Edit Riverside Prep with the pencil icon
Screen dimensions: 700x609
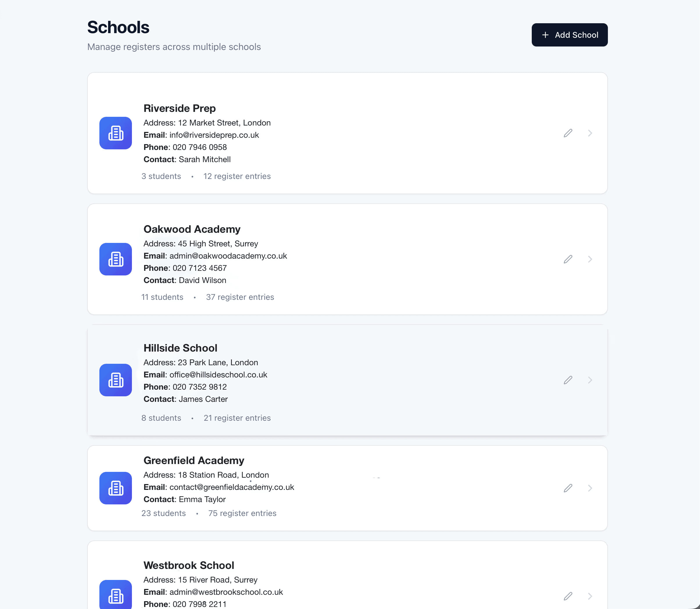tap(568, 133)
